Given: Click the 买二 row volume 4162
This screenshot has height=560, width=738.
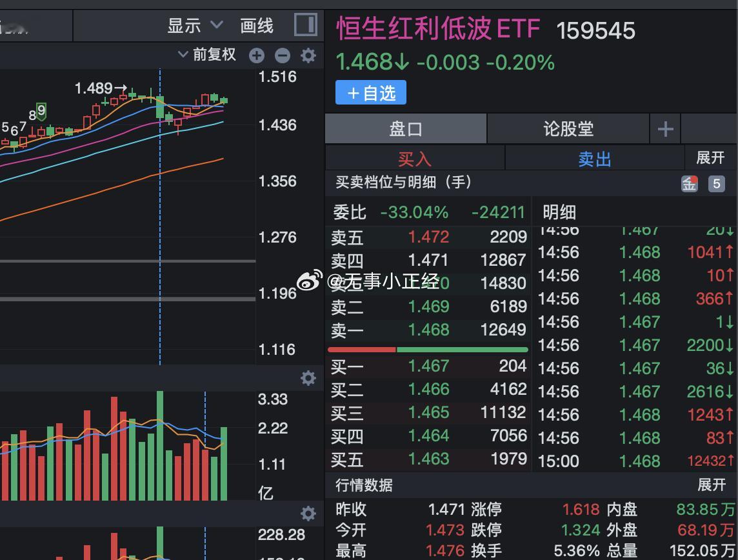Looking at the screenshot, I should coord(508,388).
